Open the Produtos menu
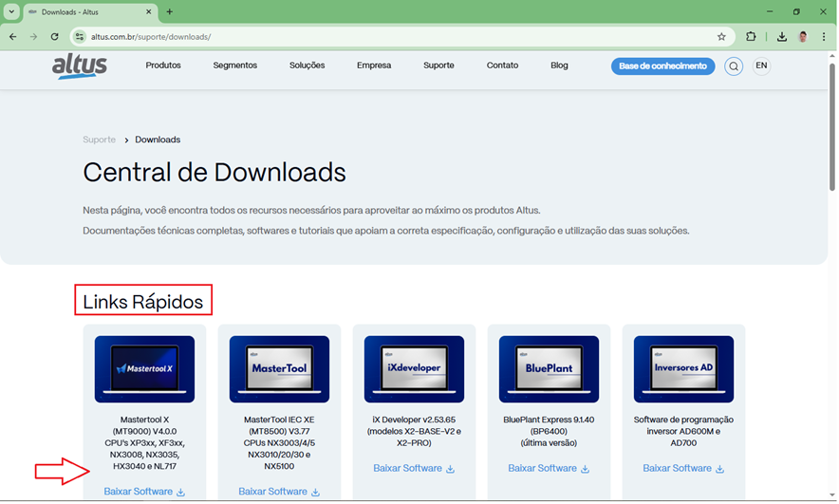Screen dimensions: 839x504 coord(163,66)
